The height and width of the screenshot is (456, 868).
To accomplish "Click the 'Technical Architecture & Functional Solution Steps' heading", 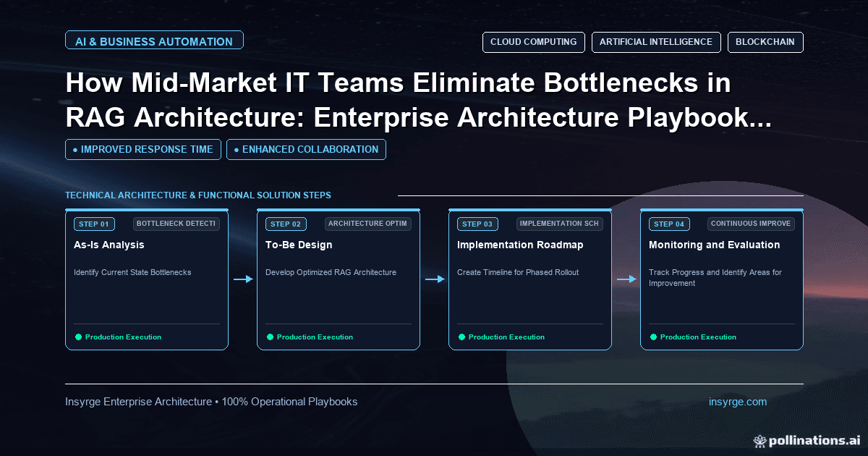I will tap(198, 195).
